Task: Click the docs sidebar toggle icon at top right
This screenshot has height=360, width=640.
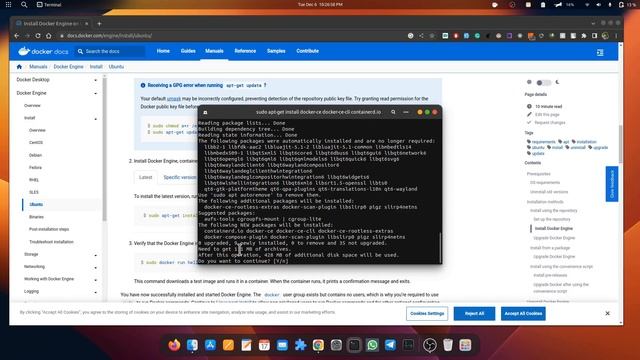Action: (600, 53)
